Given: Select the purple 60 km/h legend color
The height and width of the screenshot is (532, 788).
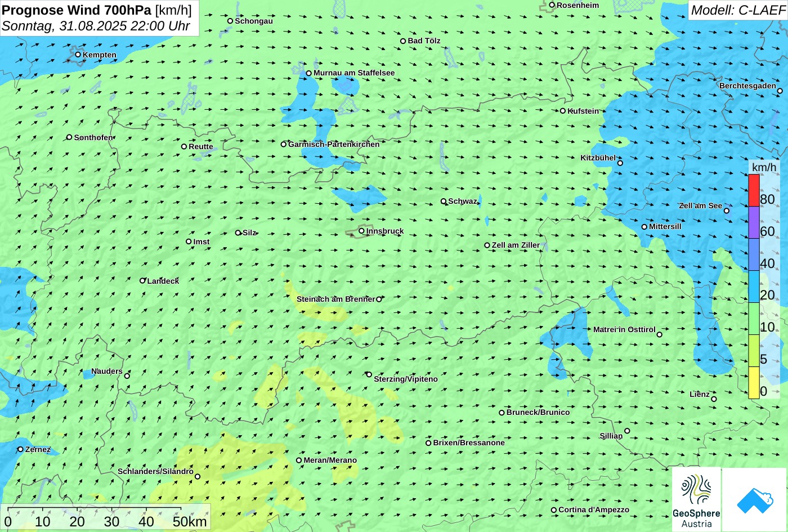Looking at the screenshot, I should [754, 222].
